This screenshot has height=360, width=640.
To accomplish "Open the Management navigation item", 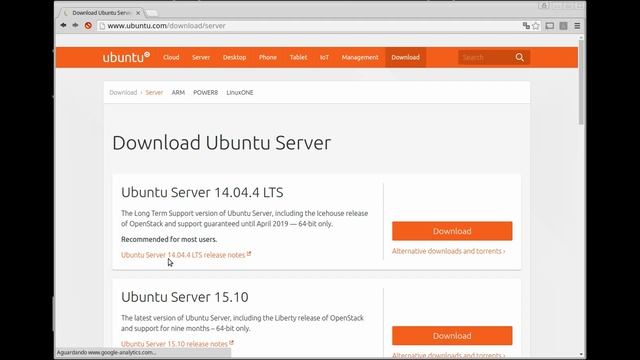I will 360,58.
